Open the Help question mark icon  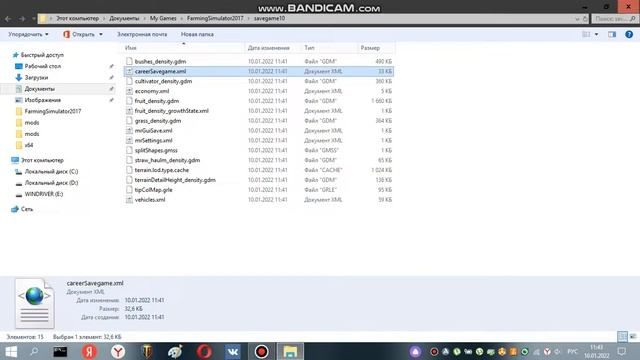(x=629, y=34)
